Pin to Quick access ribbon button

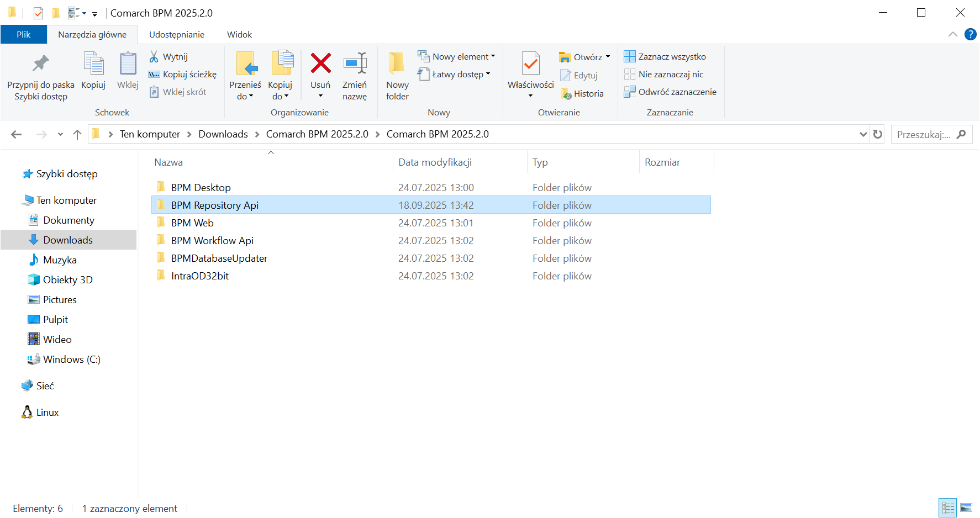[40, 76]
